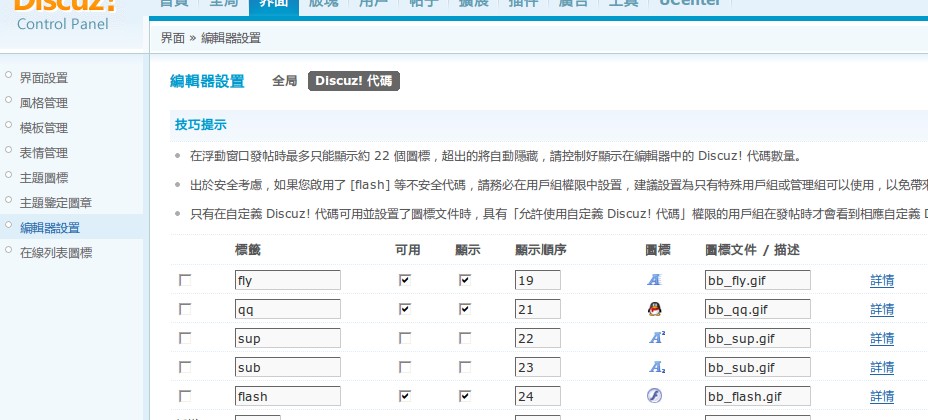Open 風格管理 in the sidebar
This screenshot has width=928, height=420.
pyautogui.click(x=44, y=103)
